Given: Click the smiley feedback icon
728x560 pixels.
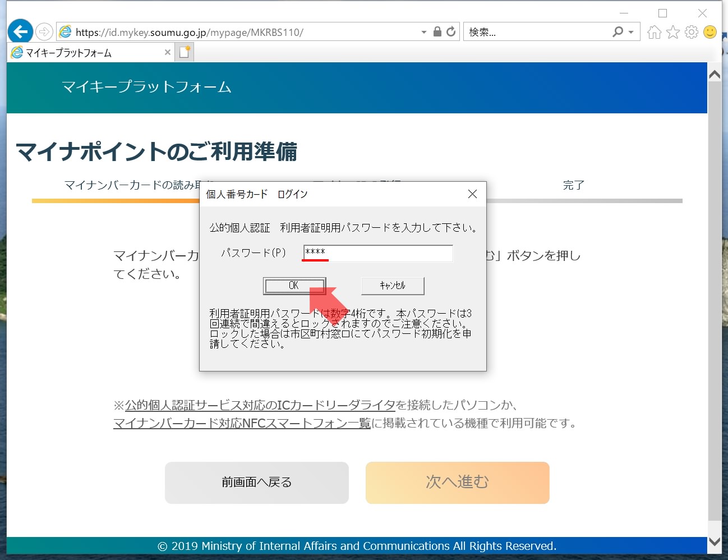Looking at the screenshot, I should coord(710,32).
